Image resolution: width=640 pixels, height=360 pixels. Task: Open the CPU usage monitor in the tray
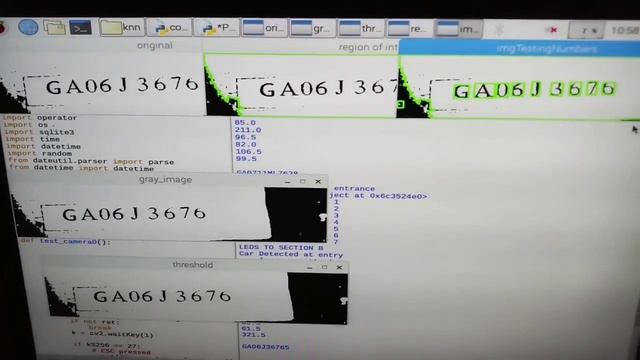[586, 31]
